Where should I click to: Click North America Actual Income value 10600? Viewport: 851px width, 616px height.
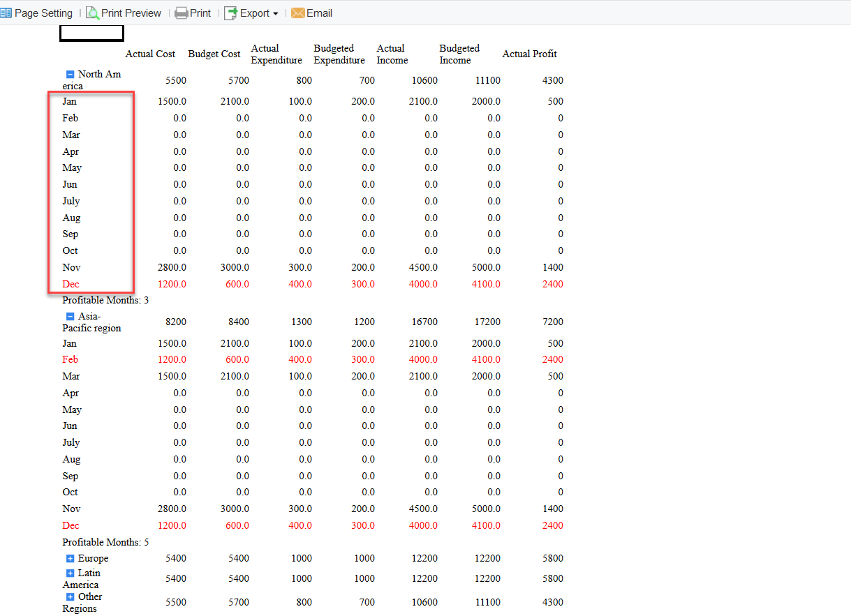[x=424, y=80]
